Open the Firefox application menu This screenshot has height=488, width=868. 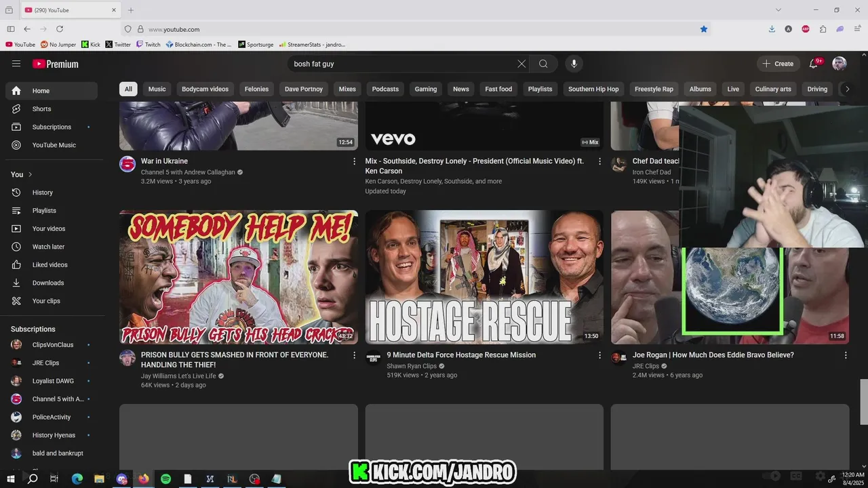858,29
